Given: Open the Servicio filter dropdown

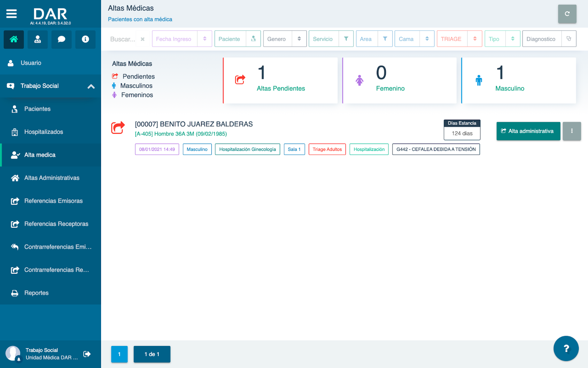Looking at the screenshot, I should click(x=346, y=39).
